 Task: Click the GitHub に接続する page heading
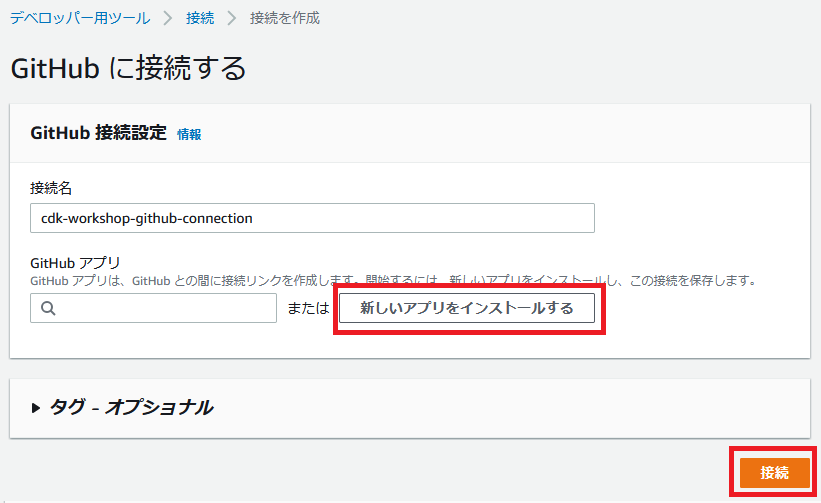point(128,69)
